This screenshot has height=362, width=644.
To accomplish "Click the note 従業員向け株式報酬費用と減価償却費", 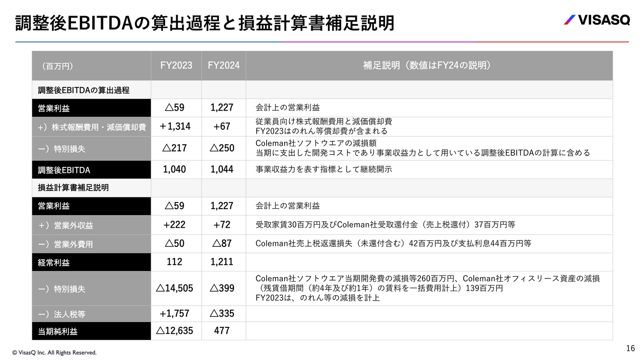I will pos(324,122).
